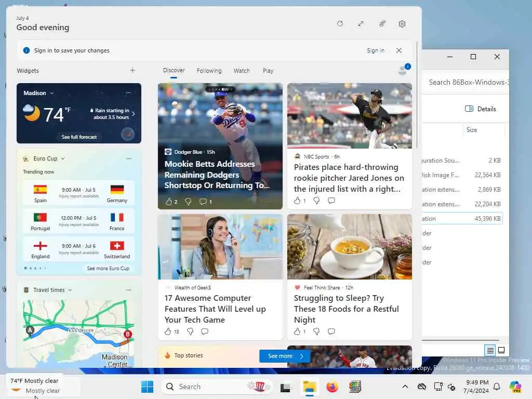Open the profile notifications icon
The image size is (532, 399).
[x=404, y=69]
